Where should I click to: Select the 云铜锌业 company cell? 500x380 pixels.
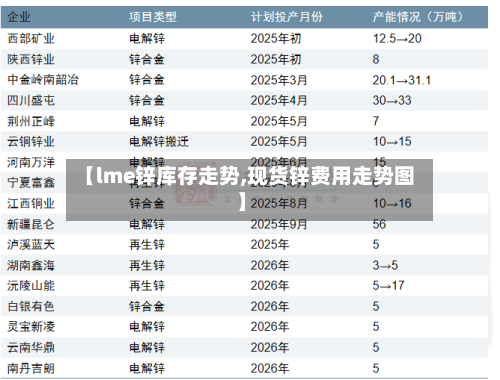pos(31,142)
